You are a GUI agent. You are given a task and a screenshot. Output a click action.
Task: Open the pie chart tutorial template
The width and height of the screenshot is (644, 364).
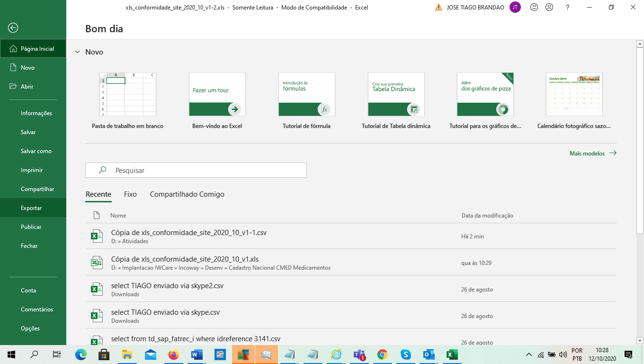pos(485,101)
